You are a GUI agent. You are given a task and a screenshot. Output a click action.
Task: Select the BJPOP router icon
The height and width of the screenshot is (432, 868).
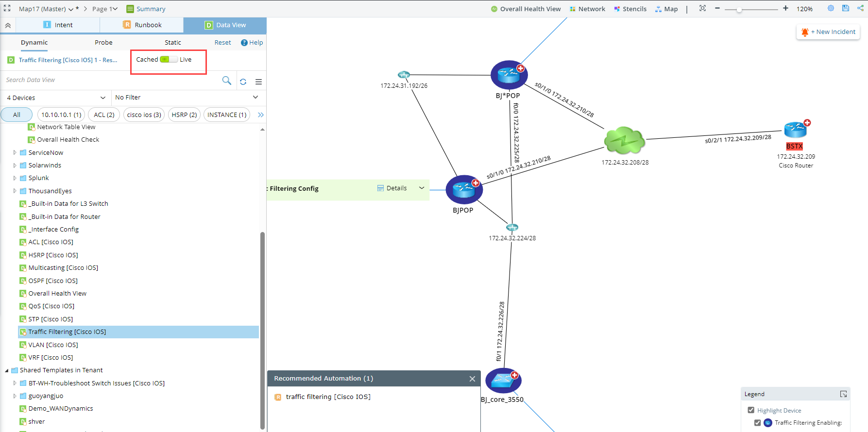click(464, 190)
